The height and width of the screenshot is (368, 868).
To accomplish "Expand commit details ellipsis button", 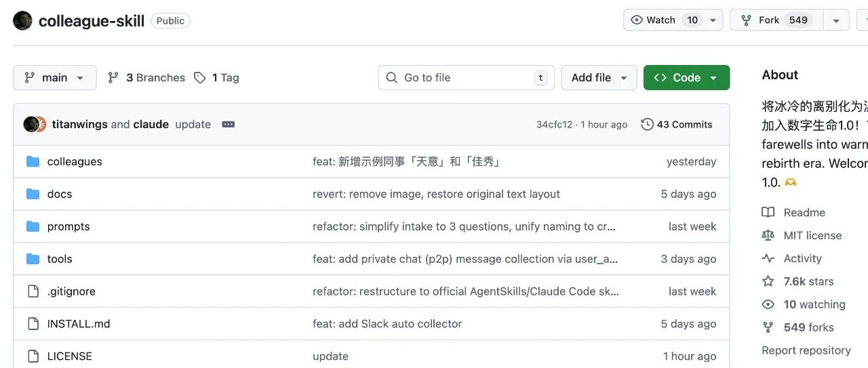I will 229,124.
